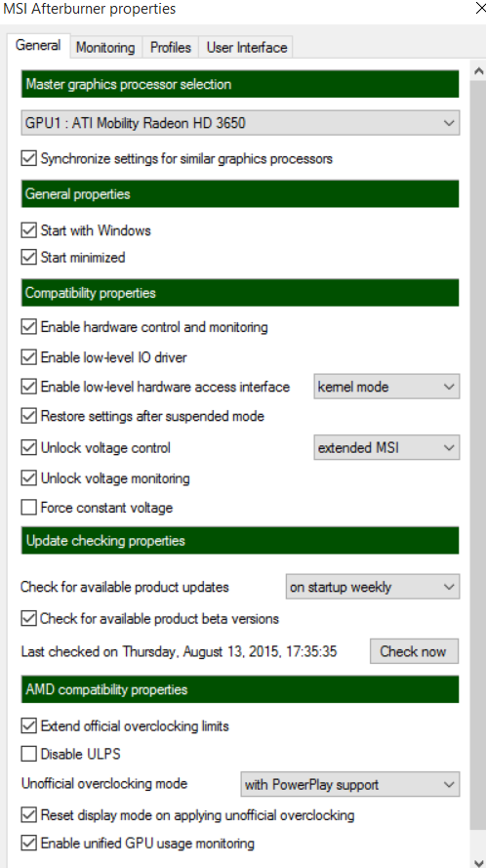
Task: Click the Check now button
Action: pyautogui.click(x=414, y=651)
